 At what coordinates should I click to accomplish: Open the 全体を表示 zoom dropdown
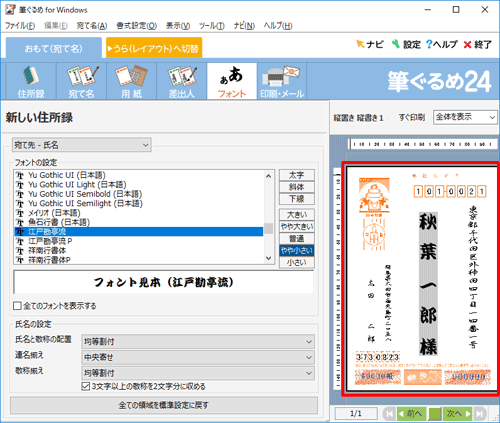[465, 117]
